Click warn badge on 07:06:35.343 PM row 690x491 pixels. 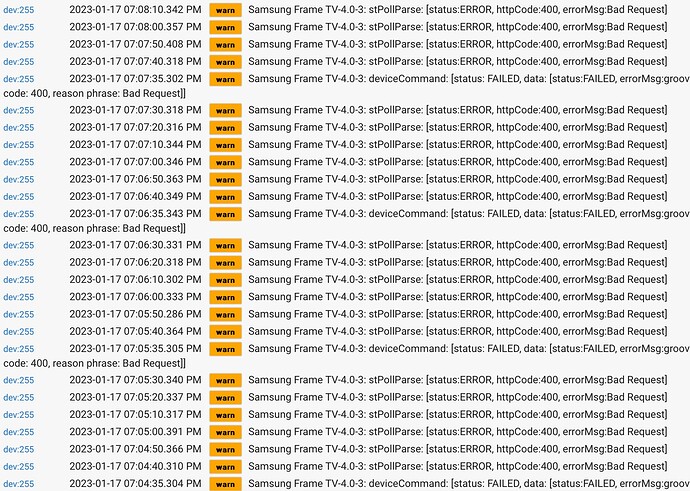tap(225, 214)
